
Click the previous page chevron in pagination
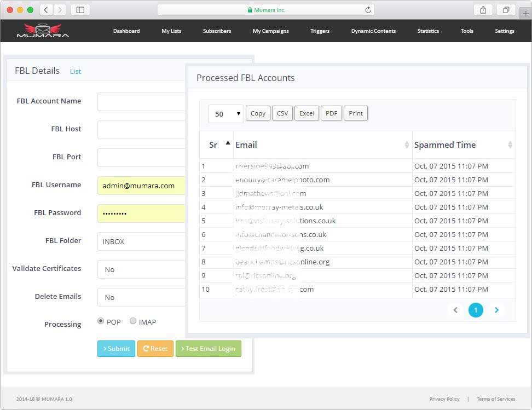coord(455,310)
